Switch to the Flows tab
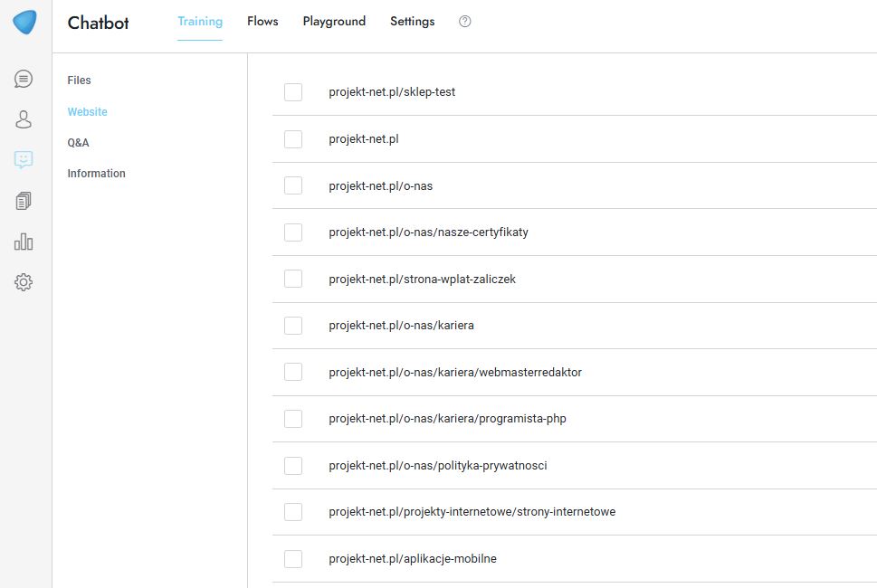This screenshot has height=588, width=877. [x=262, y=22]
